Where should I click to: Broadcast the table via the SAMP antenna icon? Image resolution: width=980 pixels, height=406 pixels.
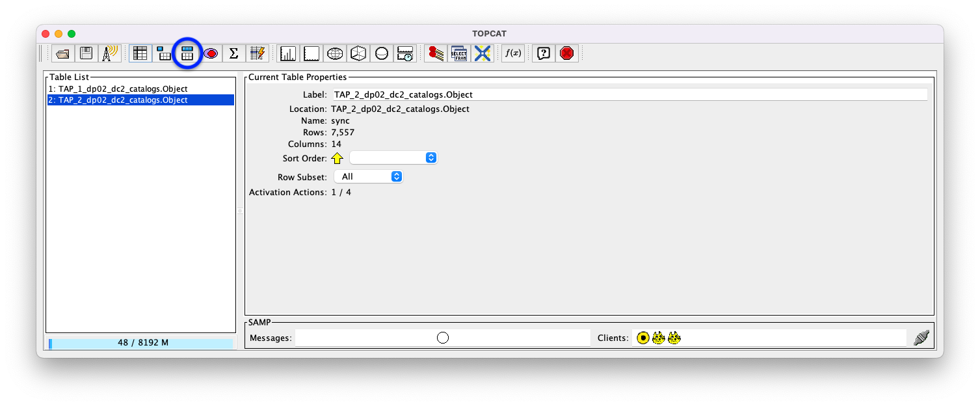click(x=109, y=53)
